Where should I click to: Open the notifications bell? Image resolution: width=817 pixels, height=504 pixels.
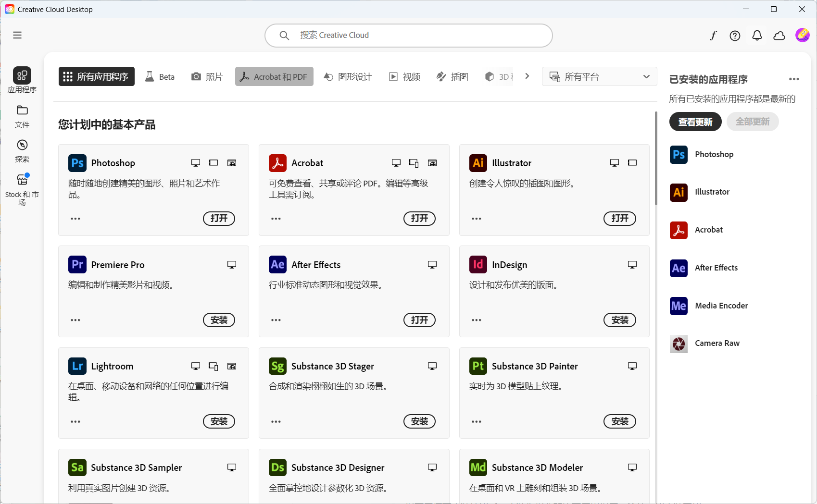[x=757, y=36]
